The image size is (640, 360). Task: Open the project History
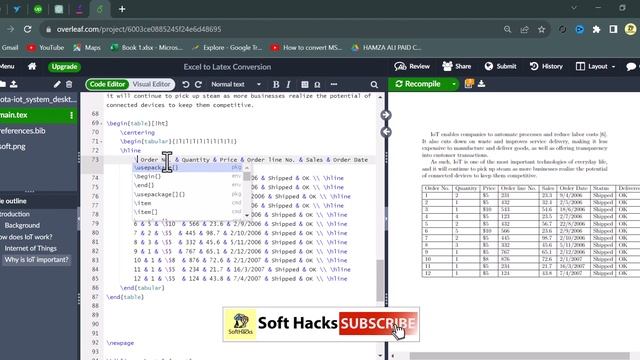546,67
